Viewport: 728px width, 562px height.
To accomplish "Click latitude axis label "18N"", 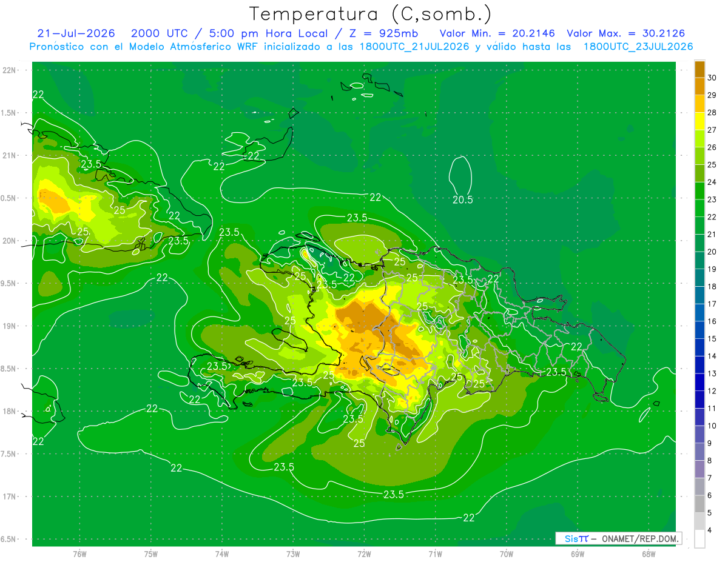I will 9,412.
